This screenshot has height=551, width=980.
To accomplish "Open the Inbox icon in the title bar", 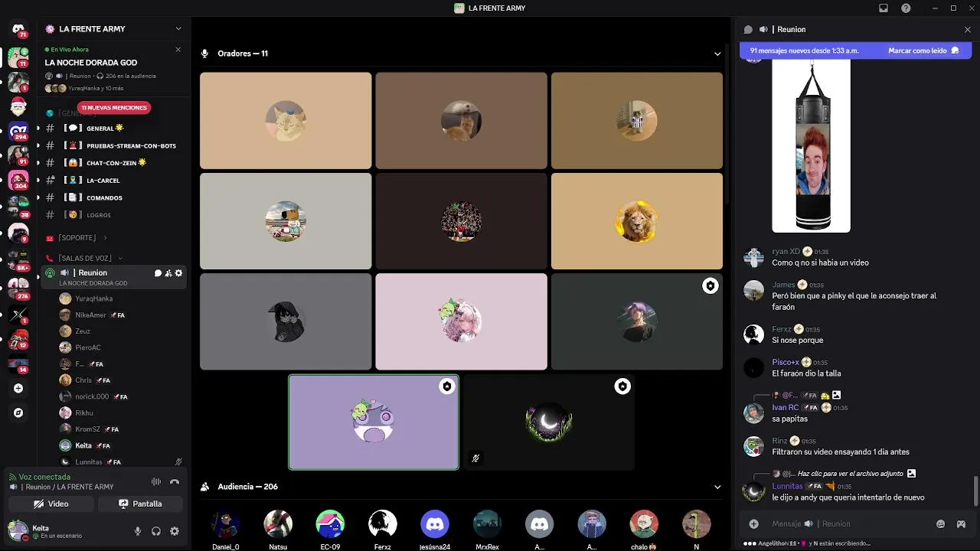I will (x=883, y=8).
